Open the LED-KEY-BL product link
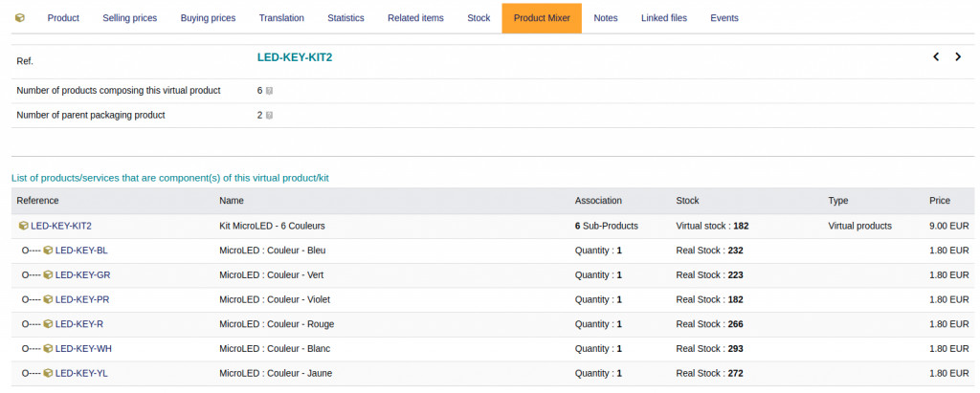The width and height of the screenshot is (980, 393). 81,251
